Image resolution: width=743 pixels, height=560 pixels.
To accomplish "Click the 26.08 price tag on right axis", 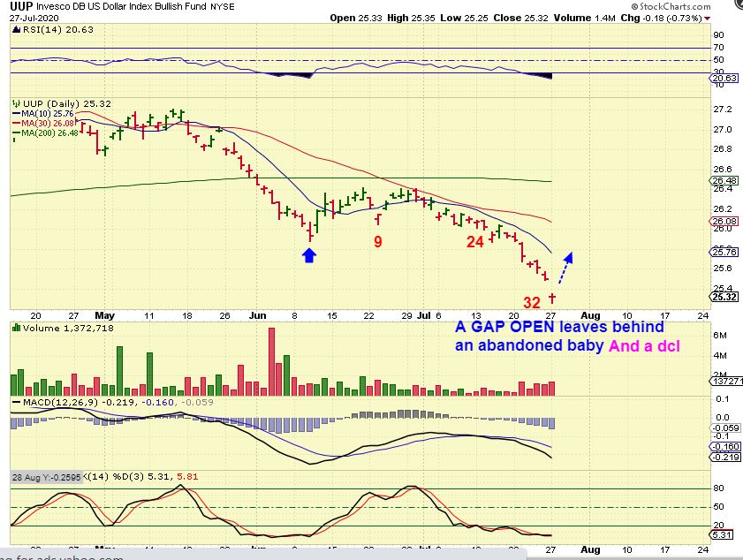I will tap(724, 221).
